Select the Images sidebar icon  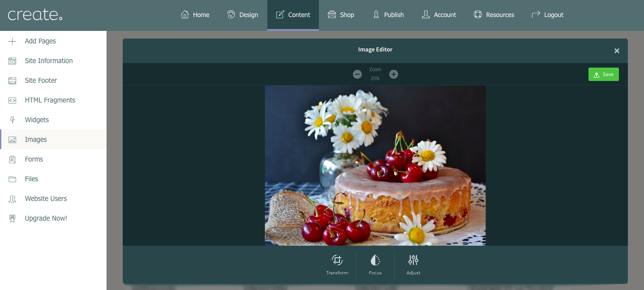tap(13, 140)
